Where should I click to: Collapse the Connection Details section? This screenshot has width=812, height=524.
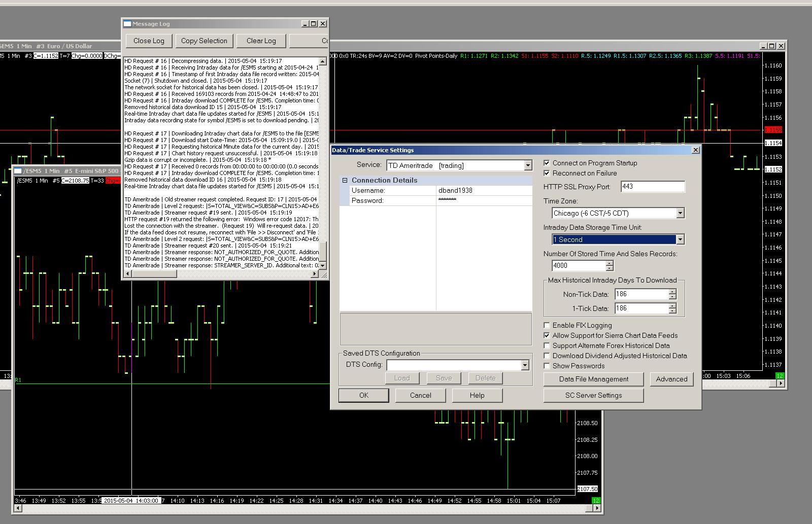point(345,180)
